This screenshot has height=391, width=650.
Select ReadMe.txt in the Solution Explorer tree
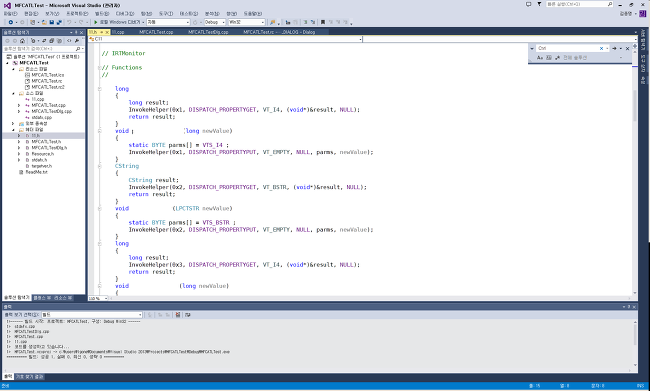pyautogui.click(x=36, y=172)
